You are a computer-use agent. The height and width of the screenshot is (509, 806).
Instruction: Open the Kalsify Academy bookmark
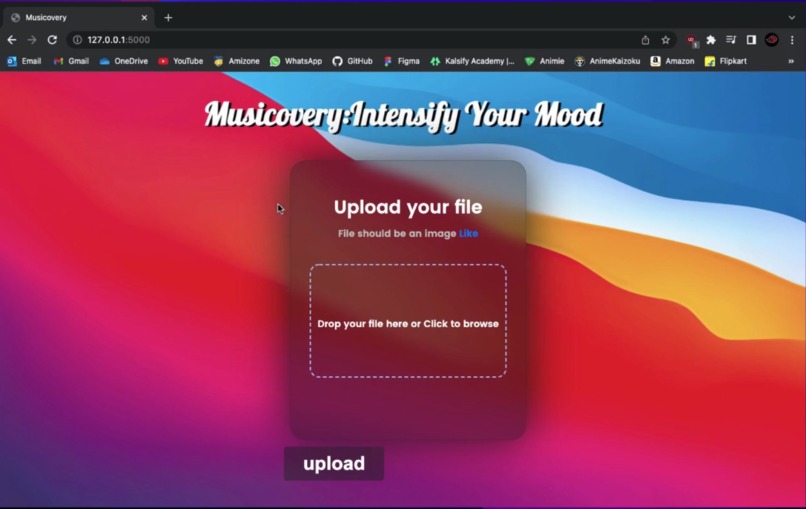(472, 61)
